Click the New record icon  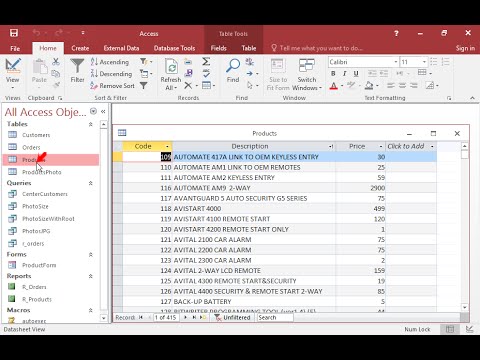(x=188, y=62)
